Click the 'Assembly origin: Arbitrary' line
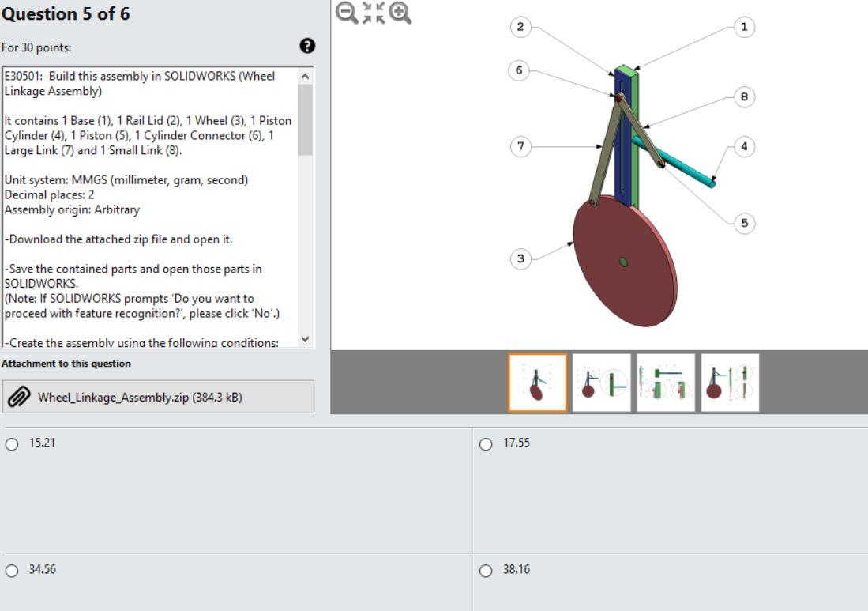This screenshot has height=611, width=868. click(72, 210)
